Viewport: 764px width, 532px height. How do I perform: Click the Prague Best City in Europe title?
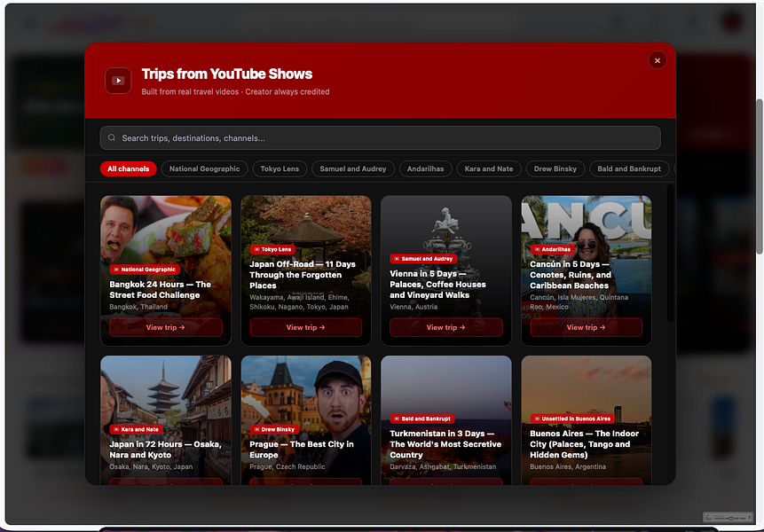point(302,450)
